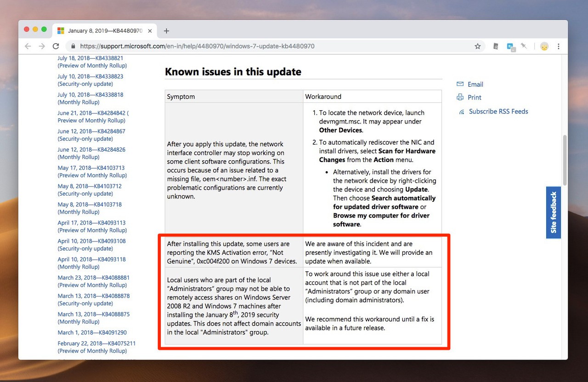Click the Site feedback button
This screenshot has height=382, width=588.
click(553, 213)
